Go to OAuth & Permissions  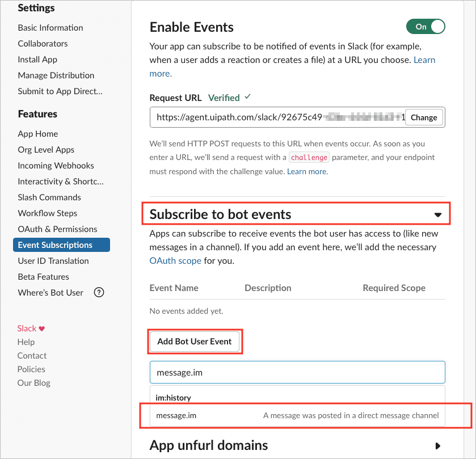[x=57, y=229]
